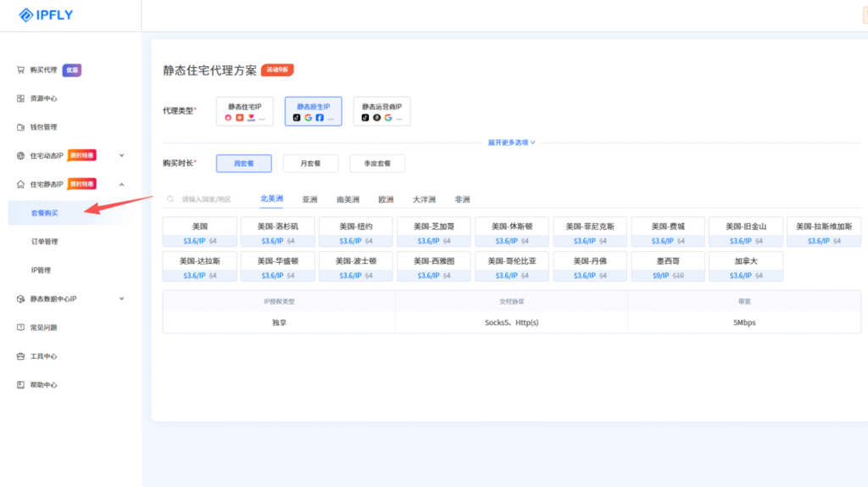Click the 钱包管理 wallet icon
Viewport: 868px width, 487px height.
[x=20, y=127]
